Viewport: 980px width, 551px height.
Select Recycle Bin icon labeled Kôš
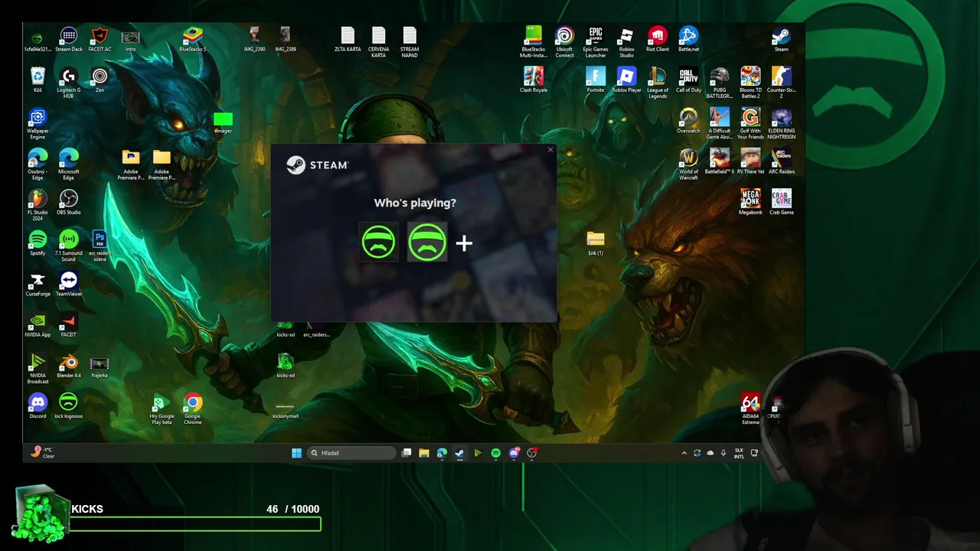pyautogui.click(x=38, y=80)
